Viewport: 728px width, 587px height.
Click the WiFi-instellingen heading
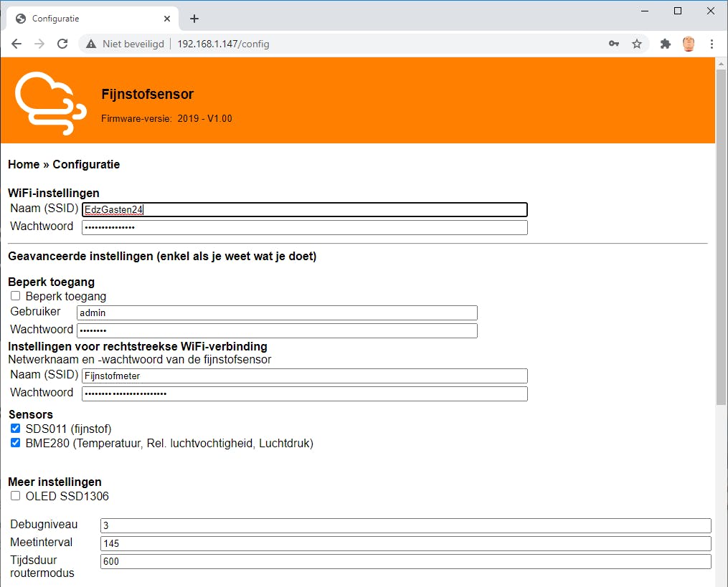[54, 193]
